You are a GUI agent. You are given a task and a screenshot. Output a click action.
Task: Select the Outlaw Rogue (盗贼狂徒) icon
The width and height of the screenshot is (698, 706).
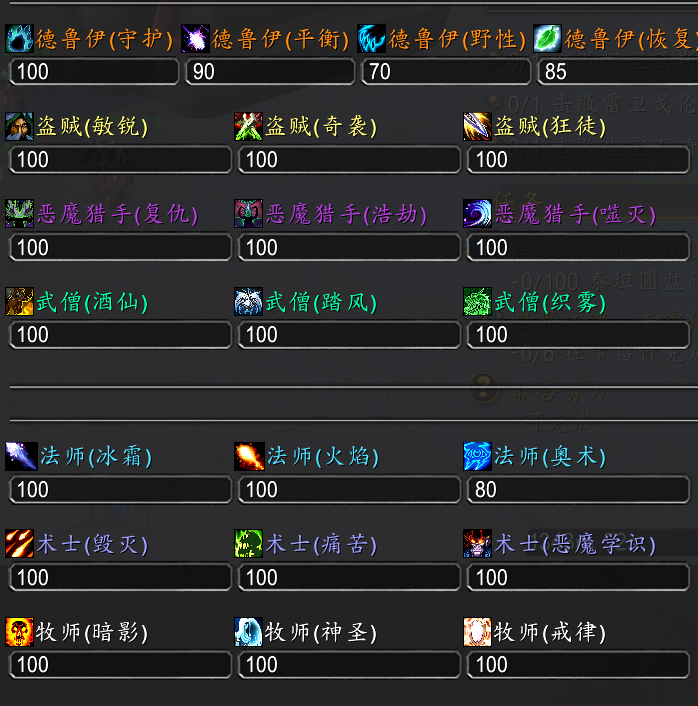click(x=477, y=127)
